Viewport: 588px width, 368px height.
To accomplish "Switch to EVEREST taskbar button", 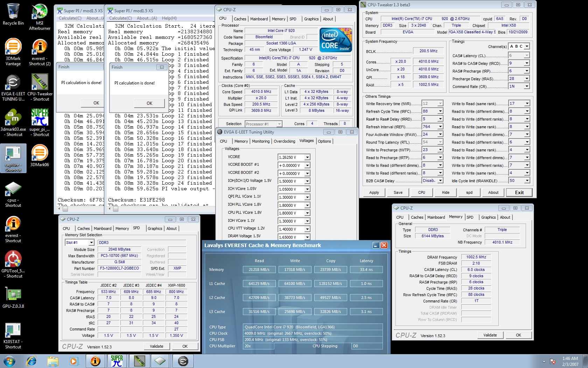I will tap(95, 361).
